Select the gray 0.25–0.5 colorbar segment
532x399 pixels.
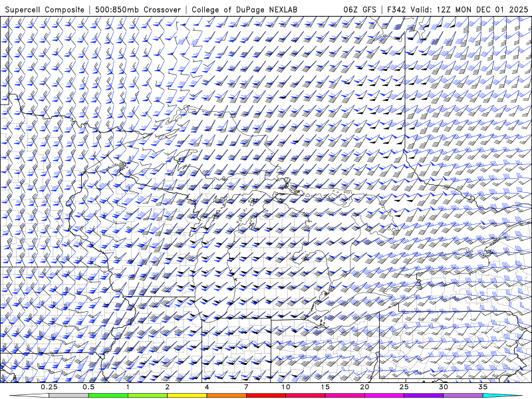pyautogui.click(x=69, y=396)
